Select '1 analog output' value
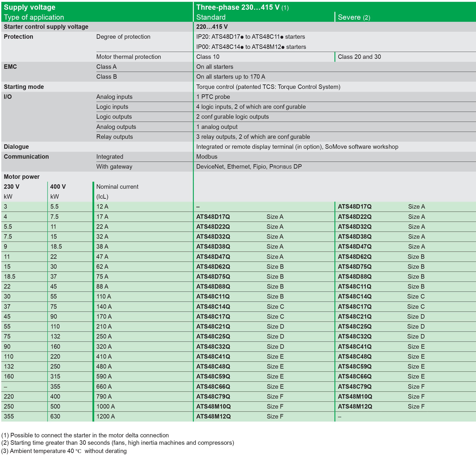The width and height of the screenshot is (476, 464). point(217,127)
